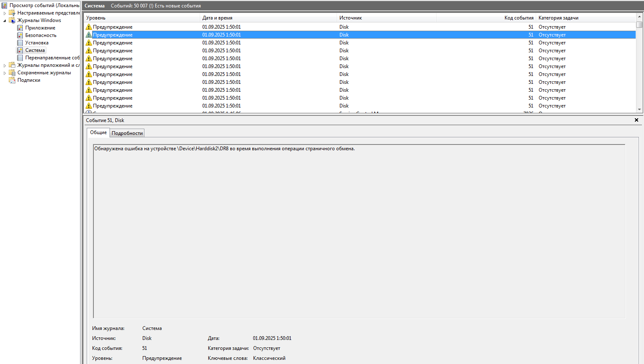
Task: Click the 'Событий: 50 007' status text
Action: [129, 6]
